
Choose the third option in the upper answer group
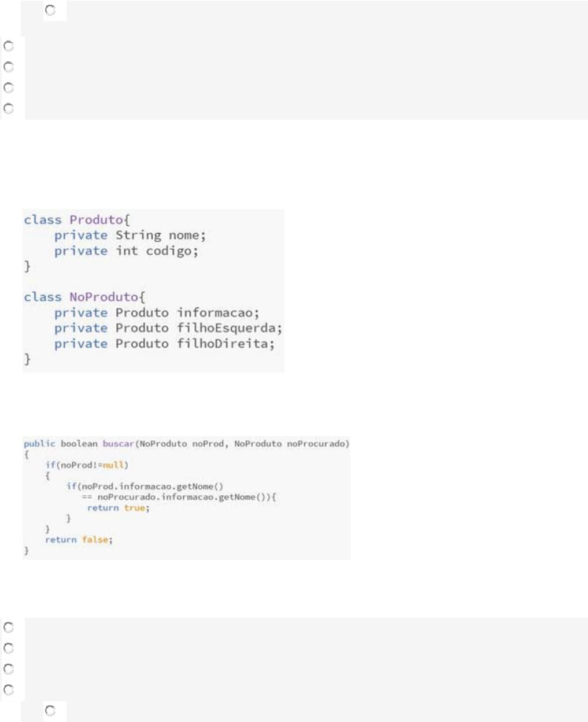point(9,88)
